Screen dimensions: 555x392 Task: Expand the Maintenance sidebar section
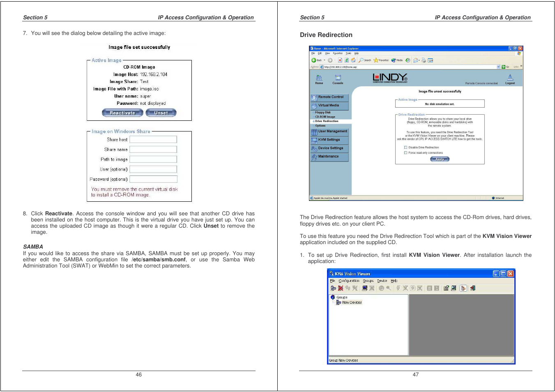tap(329, 157)
